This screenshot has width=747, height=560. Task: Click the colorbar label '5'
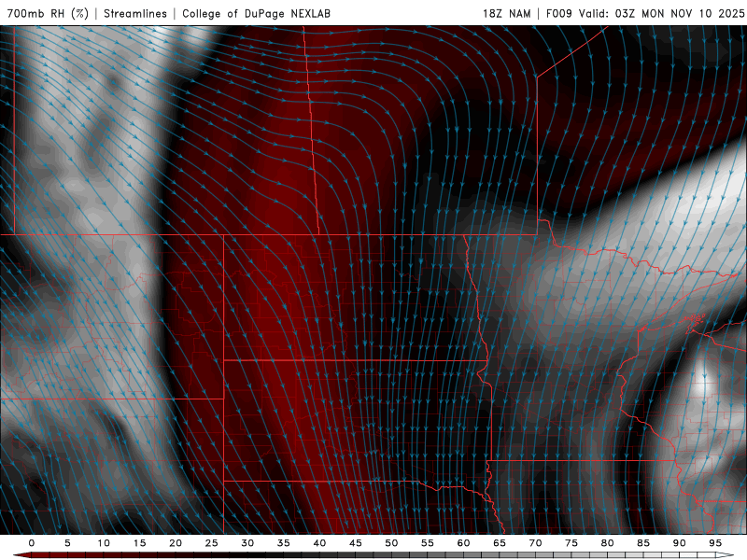pyautogui.click(x=67, y=543)
